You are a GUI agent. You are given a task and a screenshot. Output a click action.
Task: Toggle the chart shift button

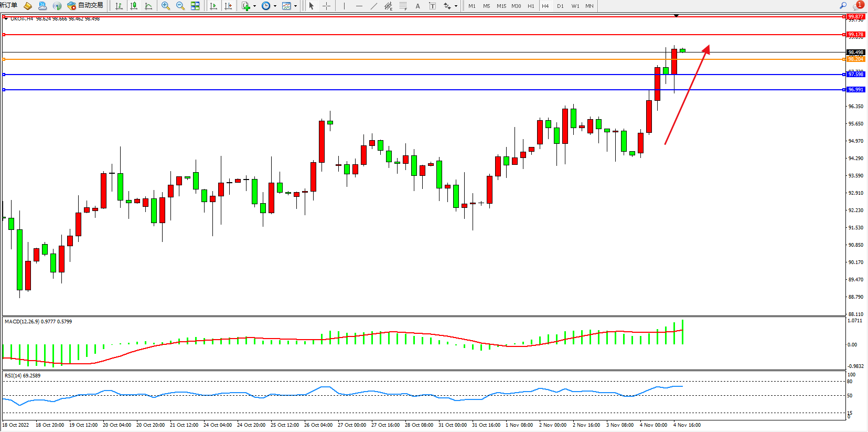pos(228,6)
